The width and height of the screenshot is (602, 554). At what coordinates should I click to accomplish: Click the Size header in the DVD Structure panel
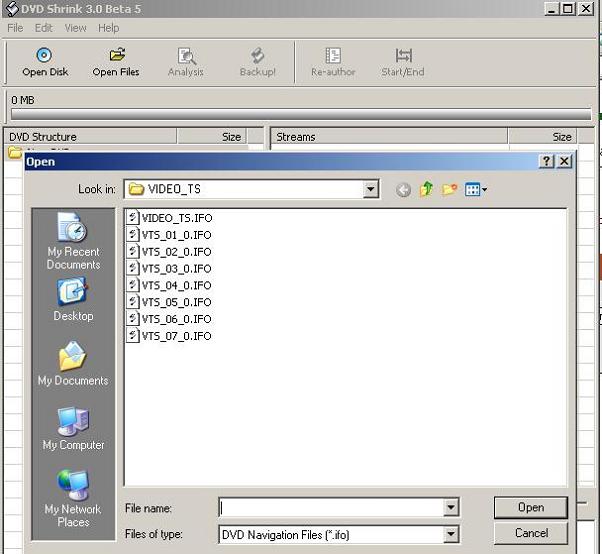point(212,137)
